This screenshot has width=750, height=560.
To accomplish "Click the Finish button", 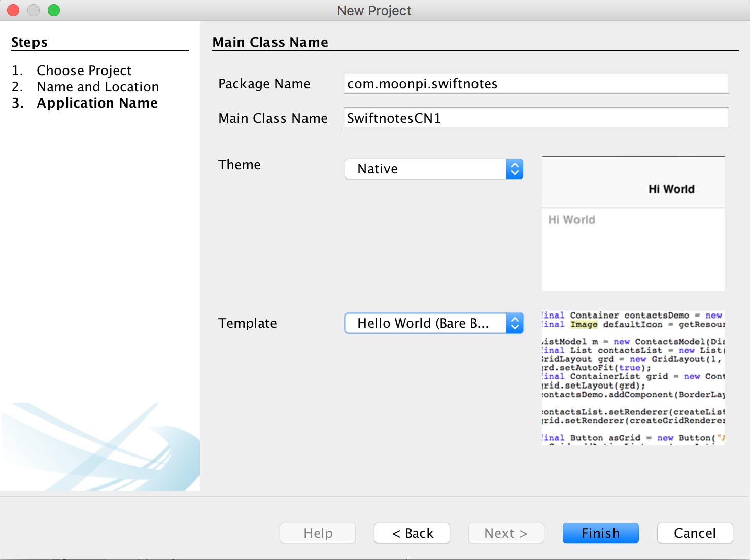I will click(600, 533).
